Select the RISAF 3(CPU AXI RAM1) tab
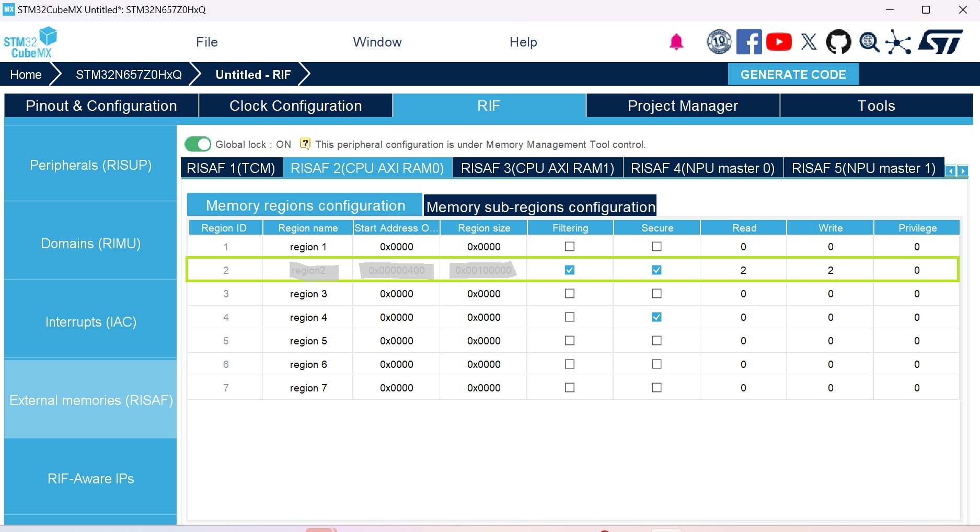The width and height of the screenshot is (980, 532). pos(538,168)
